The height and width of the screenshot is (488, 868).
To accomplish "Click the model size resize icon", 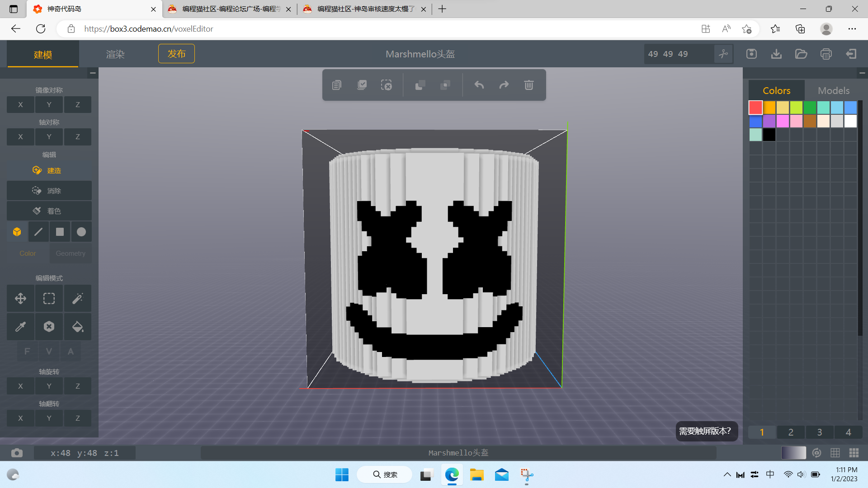I will pyautogui.click(x=723, y=54).
